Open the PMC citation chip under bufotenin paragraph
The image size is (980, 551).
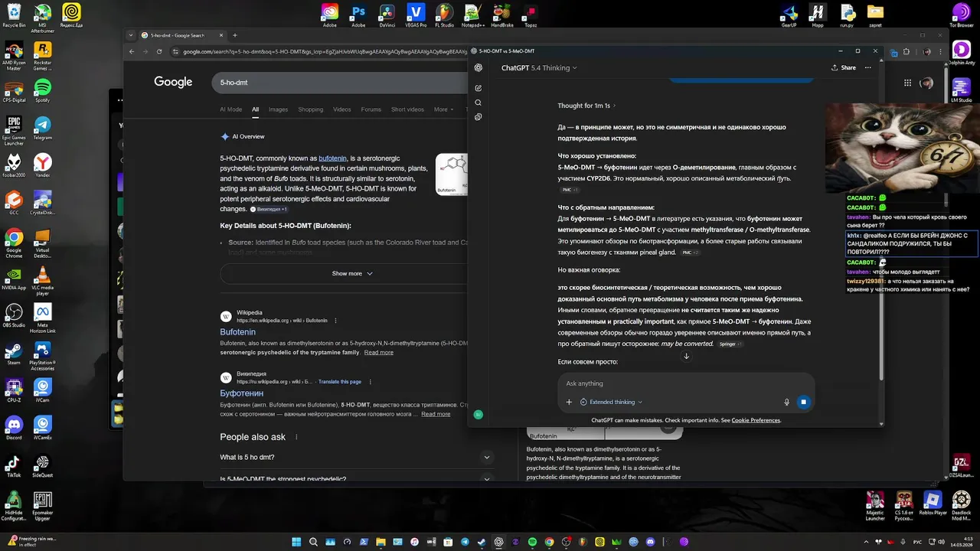691,253
